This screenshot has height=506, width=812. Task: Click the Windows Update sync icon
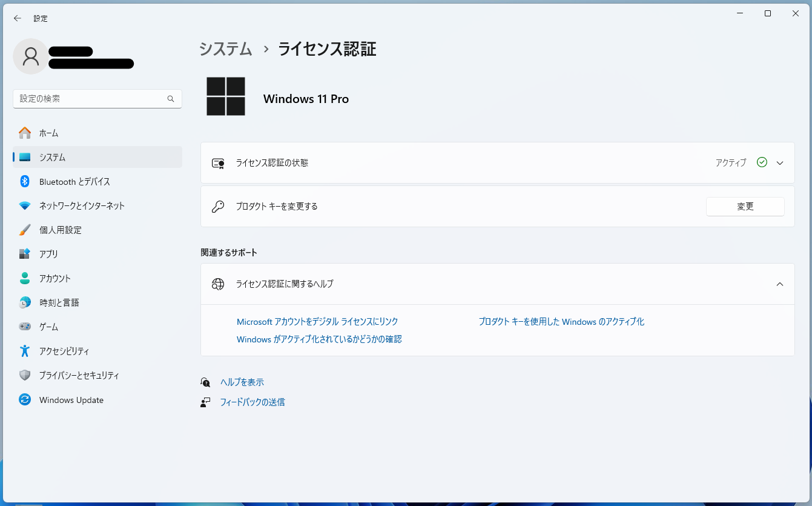25,399
